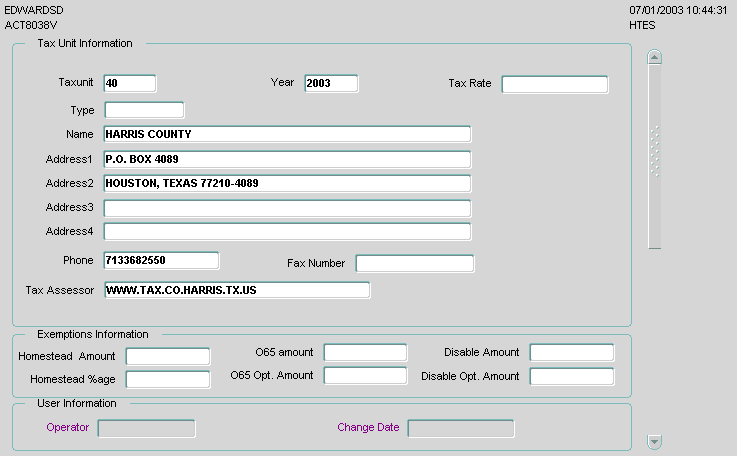Focus the empty Address3 field
This screenshot has width=737, height=456.
287,208
